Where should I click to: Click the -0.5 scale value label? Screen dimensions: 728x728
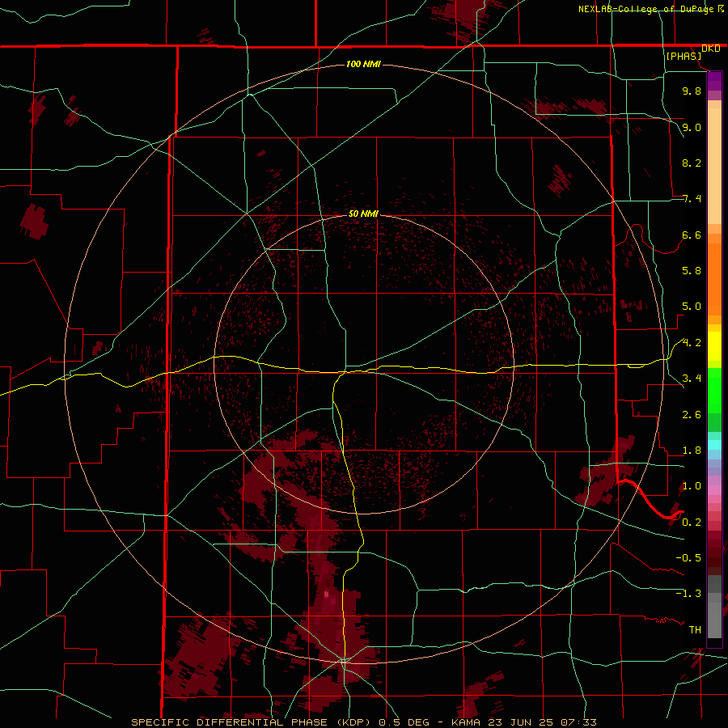[688, 557]
